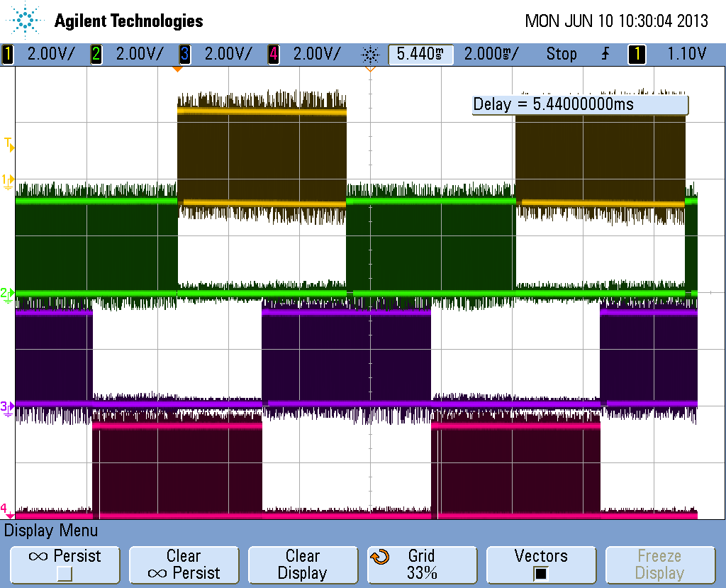Click the Display Menu title

[x=51, y=531]
